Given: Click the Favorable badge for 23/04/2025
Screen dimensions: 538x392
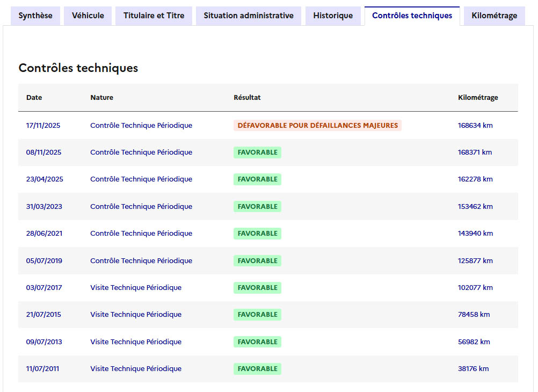Looking at the screenshot, I should 257,179.
